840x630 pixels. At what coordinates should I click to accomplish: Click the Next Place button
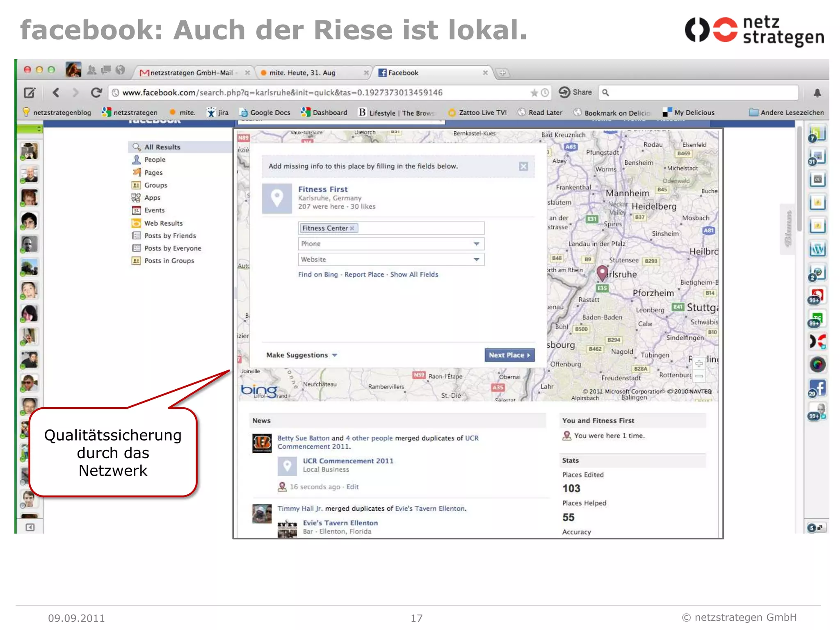point(509,355)
